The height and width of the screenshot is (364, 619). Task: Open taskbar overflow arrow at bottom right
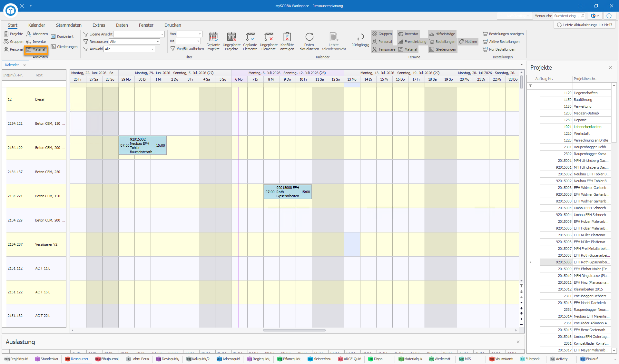click(x=615, y=359)
